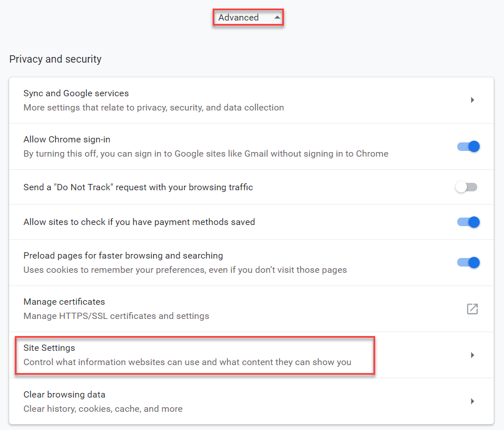Select the Sync and Google services title
This screenshot has height=430, width=504.
click(76, 93)
